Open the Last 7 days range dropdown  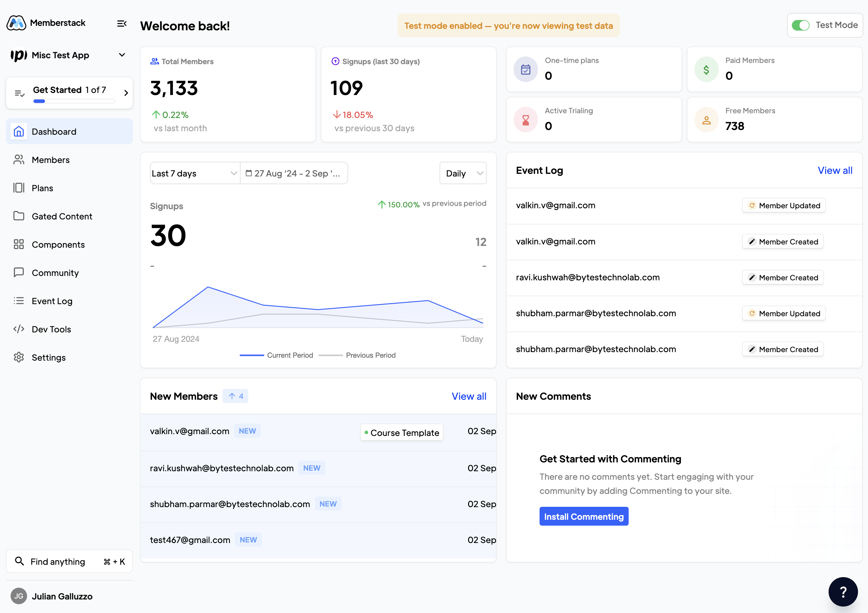195,173
